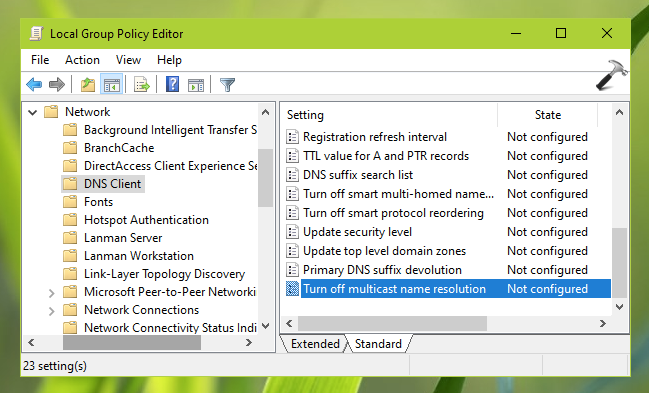
Task: Open the File menu
Action: click(40, 60)
